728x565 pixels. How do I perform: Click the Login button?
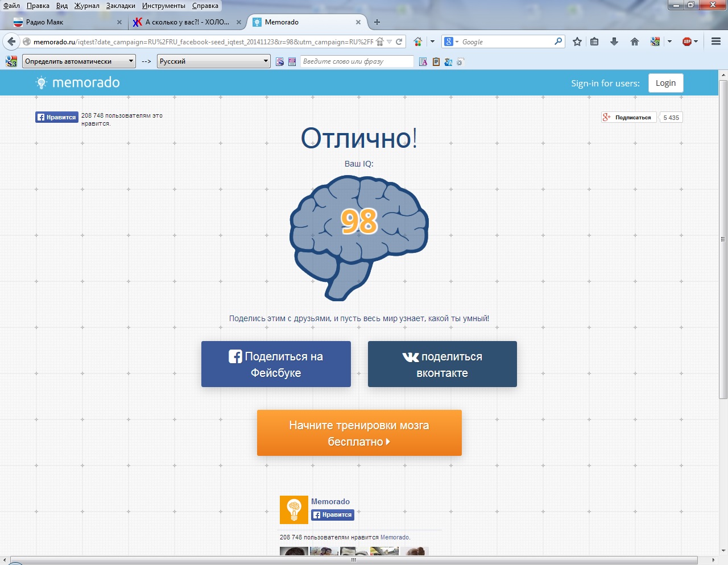tap(665, 83)
